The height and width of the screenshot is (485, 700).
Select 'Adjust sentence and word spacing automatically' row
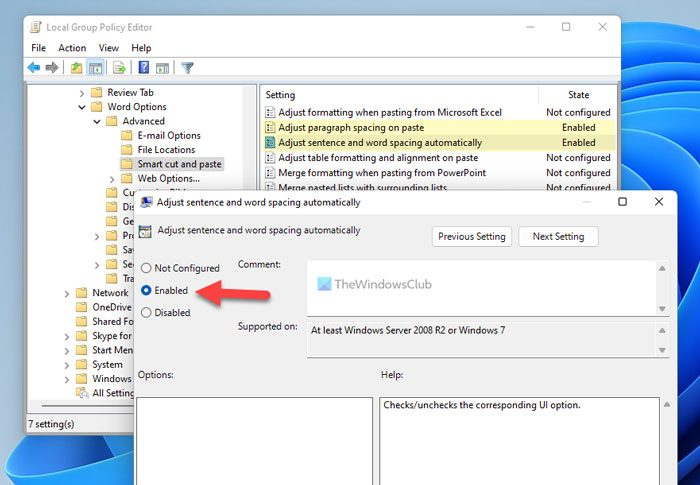(439, 143)
